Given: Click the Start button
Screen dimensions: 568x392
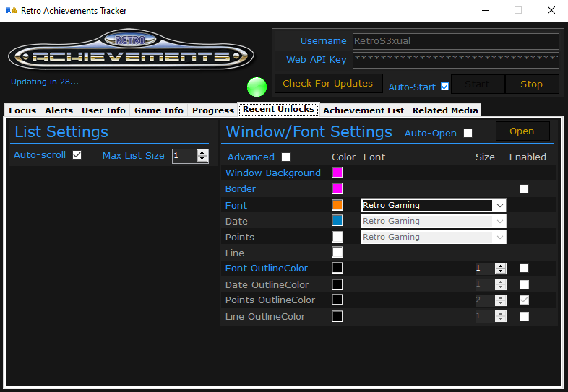Looking at the screenshot, I should point(478,84).
